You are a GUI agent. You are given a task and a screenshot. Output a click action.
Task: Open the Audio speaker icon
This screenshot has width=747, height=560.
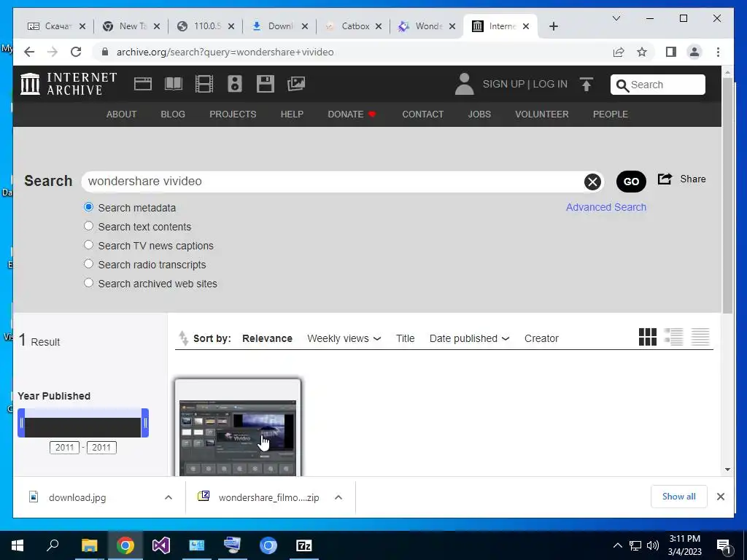[x=234, y=84]
